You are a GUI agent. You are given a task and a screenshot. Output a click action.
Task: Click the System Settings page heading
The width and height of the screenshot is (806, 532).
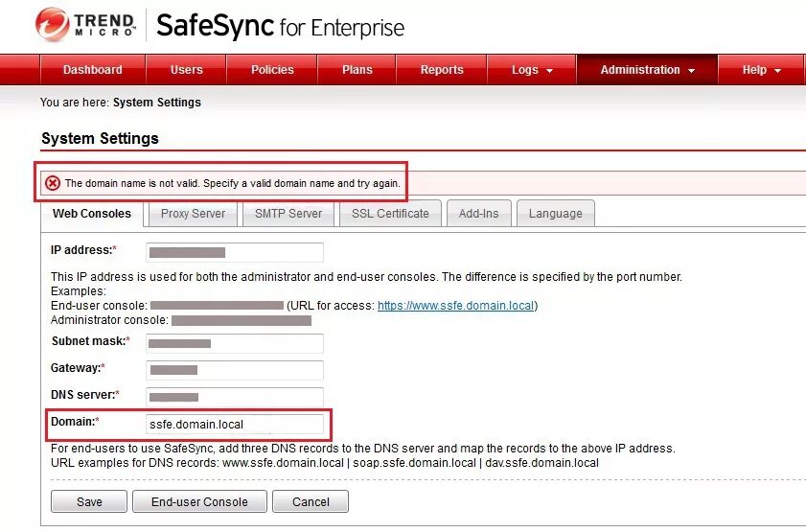coord(100,138)
